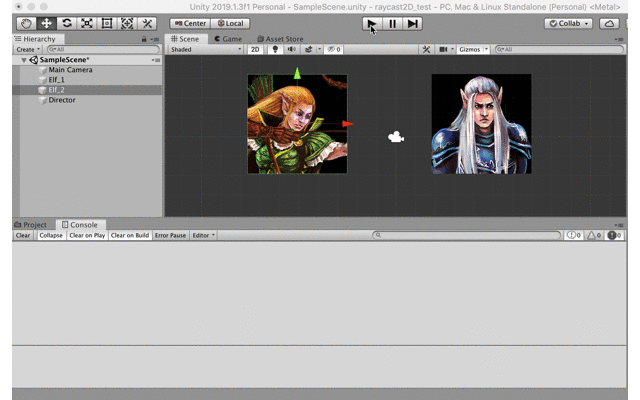The height and width of the screenshot is (400, 640).
Task: Select the Move tool
Action: click(x=46, y=23)
